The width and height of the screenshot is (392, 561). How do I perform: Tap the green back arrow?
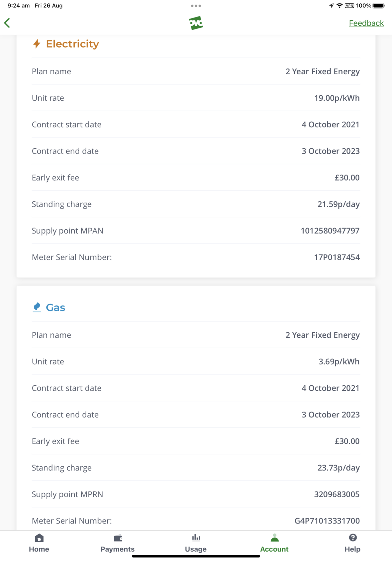click(x=7, y=23)
